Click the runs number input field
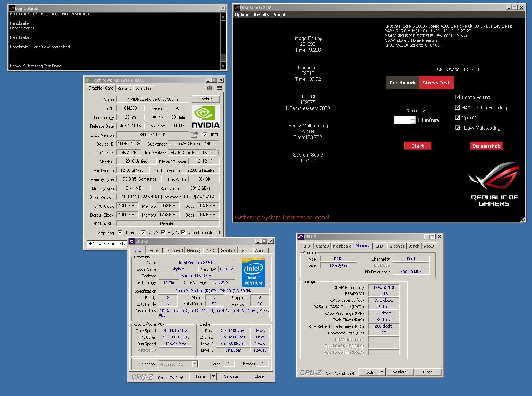 tap(402, 120)
